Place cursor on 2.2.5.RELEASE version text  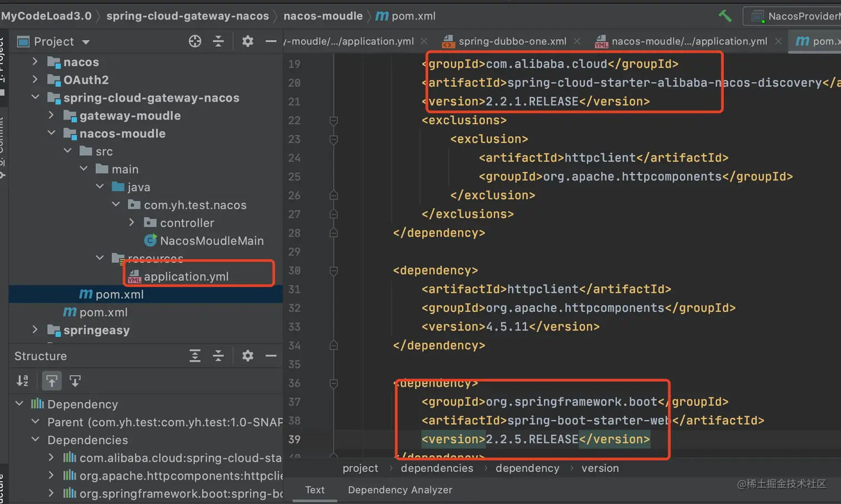pyautogui.click(x=532, y=439)
